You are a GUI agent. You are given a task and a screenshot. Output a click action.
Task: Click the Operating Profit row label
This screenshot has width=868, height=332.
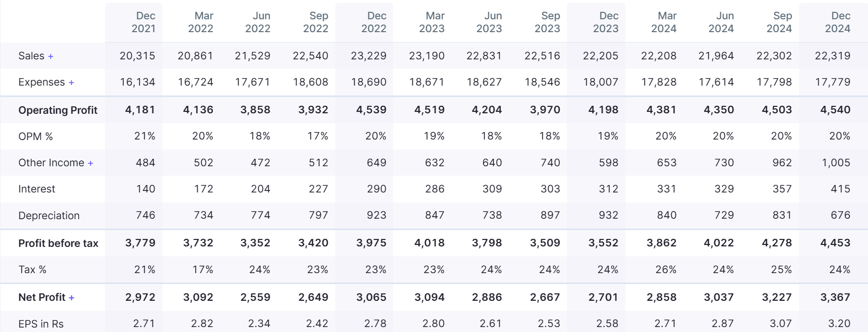tap(58, 110)
